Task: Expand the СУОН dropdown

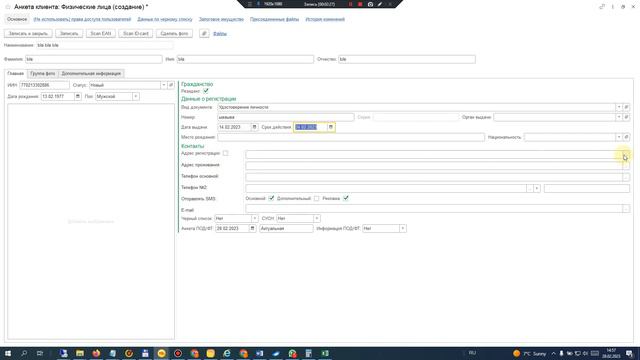Action: pyautogui.click(x=316, y=218)
